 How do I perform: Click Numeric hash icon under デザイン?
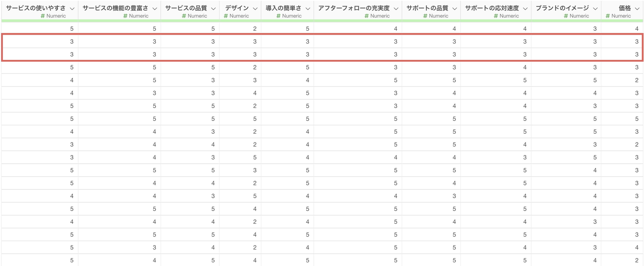(x=226, y=16)
